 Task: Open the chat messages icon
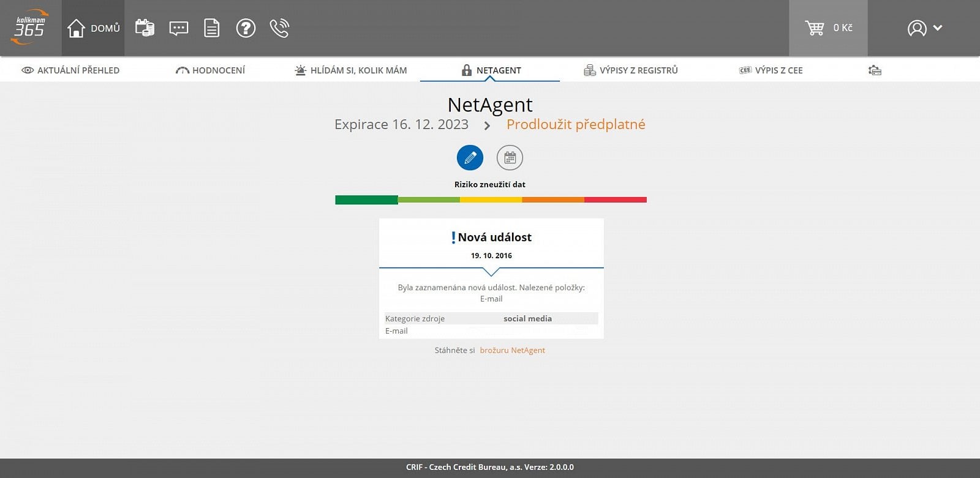178,28
